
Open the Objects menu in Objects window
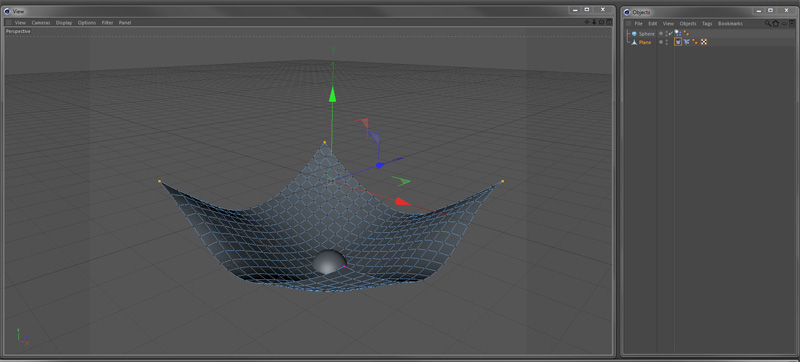coord(688,23)
